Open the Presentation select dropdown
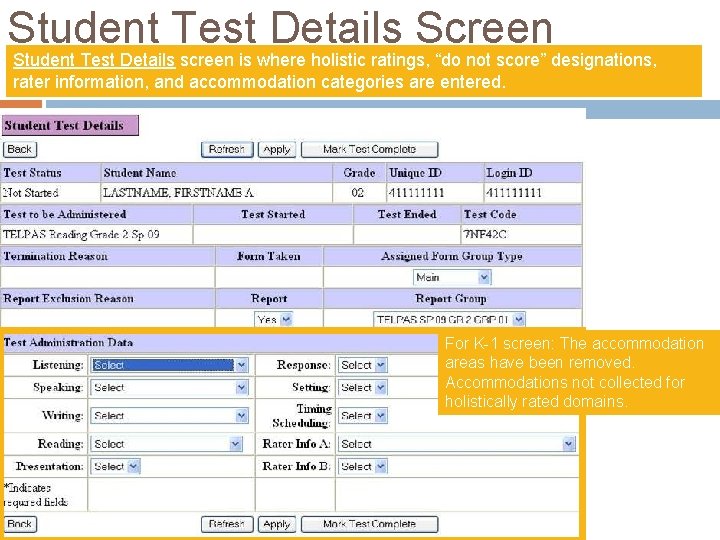The image size is (720, 540). (115, 466)
